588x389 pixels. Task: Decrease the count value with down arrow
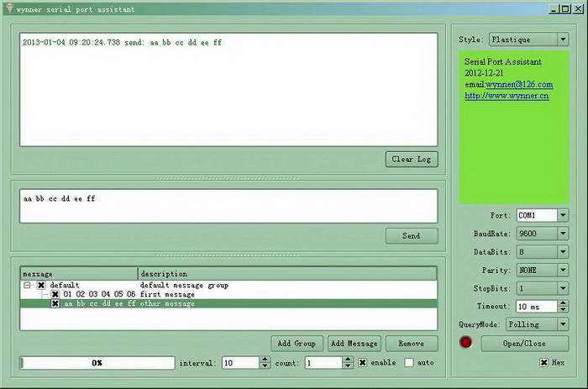[x=348, y=365]
